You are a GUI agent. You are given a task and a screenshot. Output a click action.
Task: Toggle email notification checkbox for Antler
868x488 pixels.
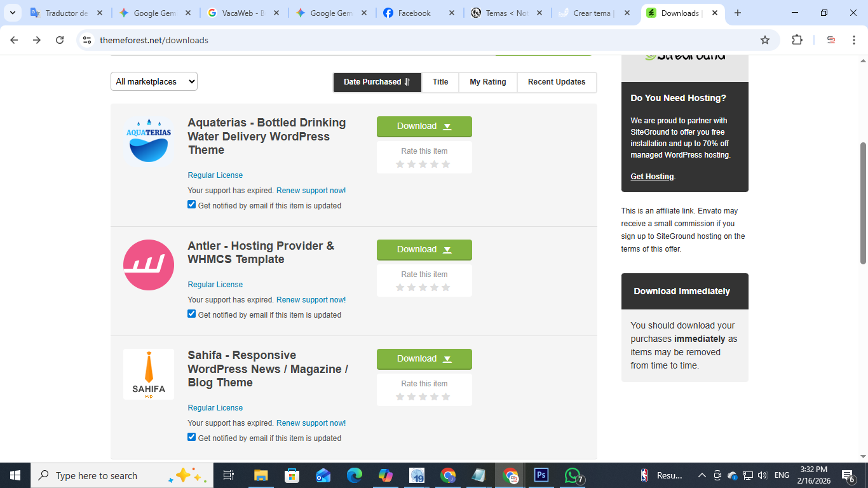(x=192, y=314)
